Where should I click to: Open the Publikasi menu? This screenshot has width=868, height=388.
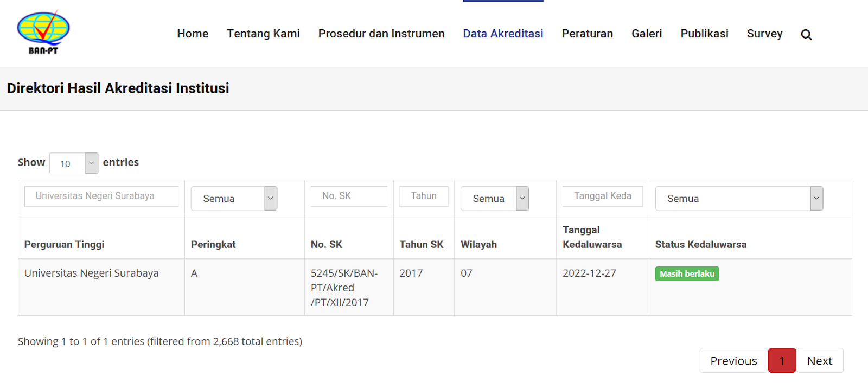point(704,34)
